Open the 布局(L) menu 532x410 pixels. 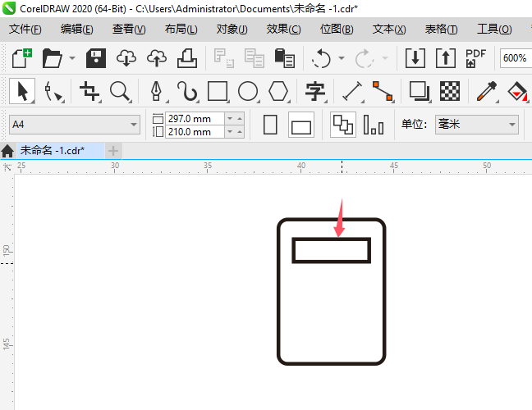click(181, 30)
